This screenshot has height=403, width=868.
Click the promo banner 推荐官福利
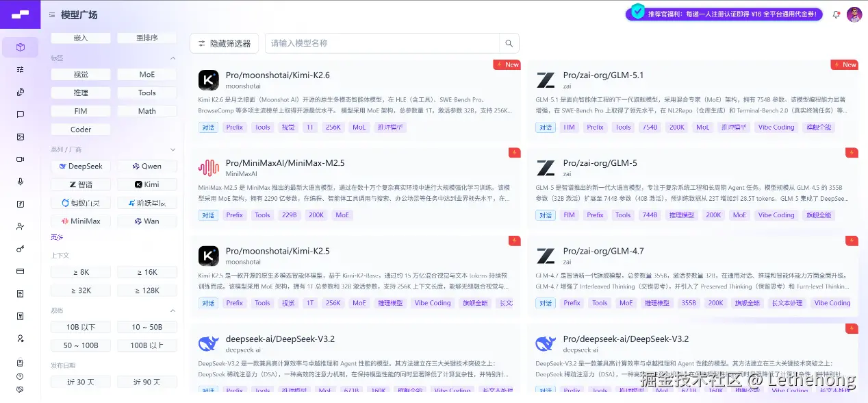tap(724, 14)
